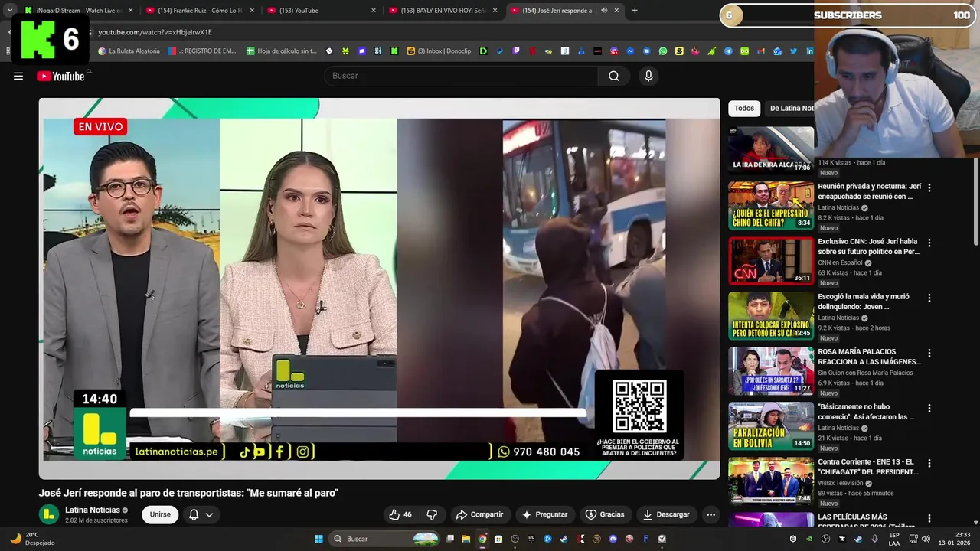
Task: Open more actions three-dot menu below video
Action: coord(710,514)
